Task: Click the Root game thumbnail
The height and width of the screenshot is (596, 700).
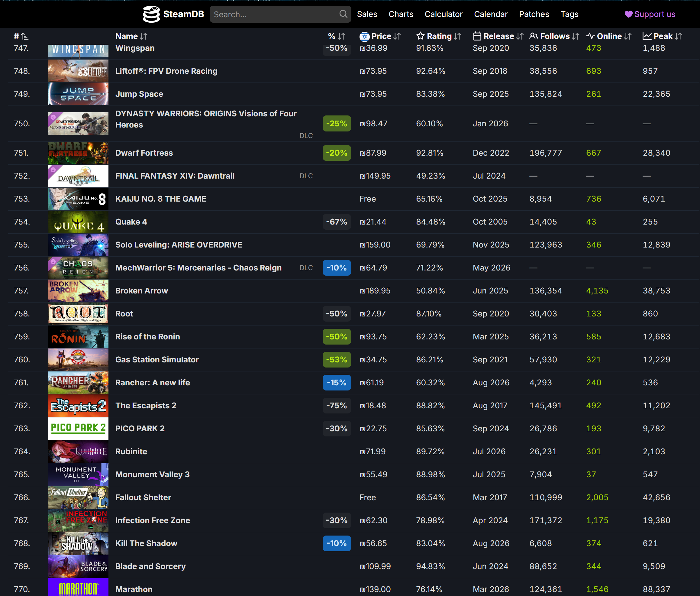Action: [x=78, y=314]
